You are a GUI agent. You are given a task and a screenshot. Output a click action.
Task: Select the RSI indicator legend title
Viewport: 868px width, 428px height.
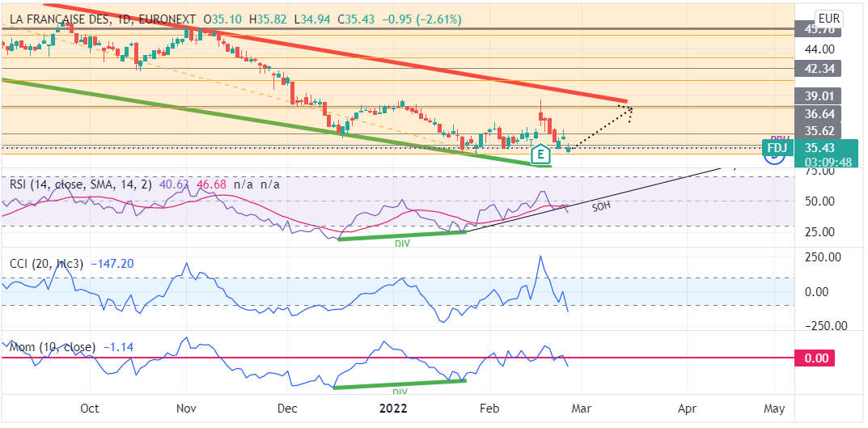[x=80, y=185]
